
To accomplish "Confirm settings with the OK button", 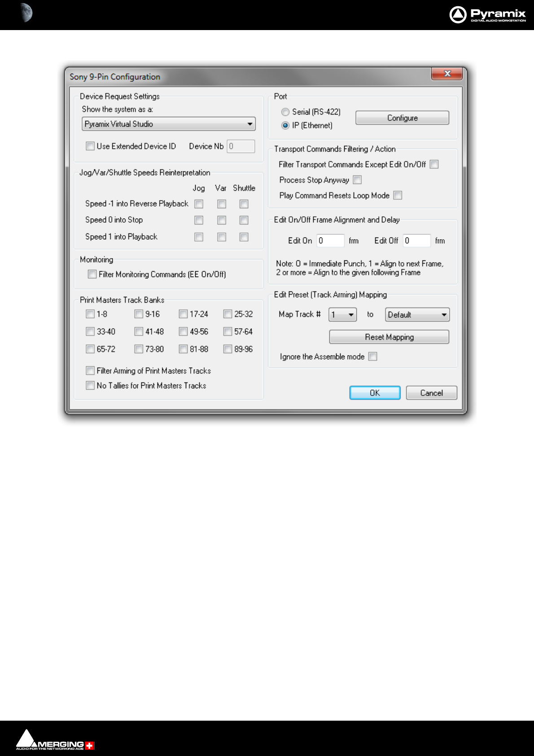I will click(375, 393).
